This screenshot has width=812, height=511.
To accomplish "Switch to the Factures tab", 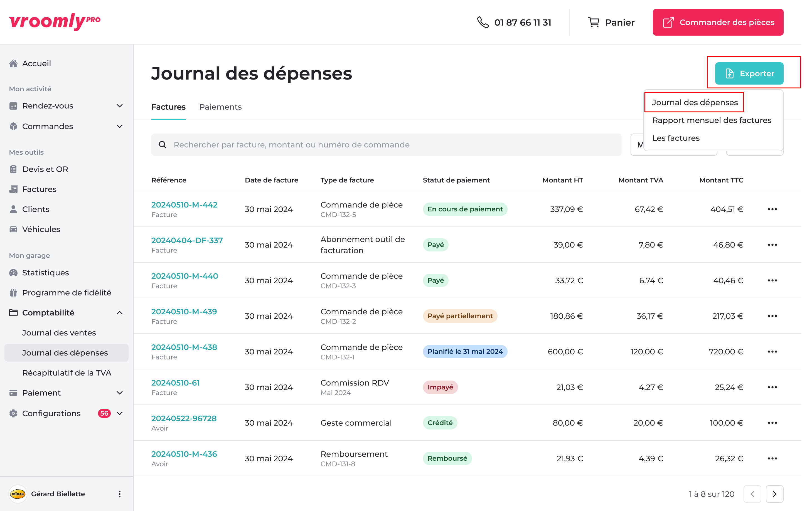I will click(x=168, y=107).
